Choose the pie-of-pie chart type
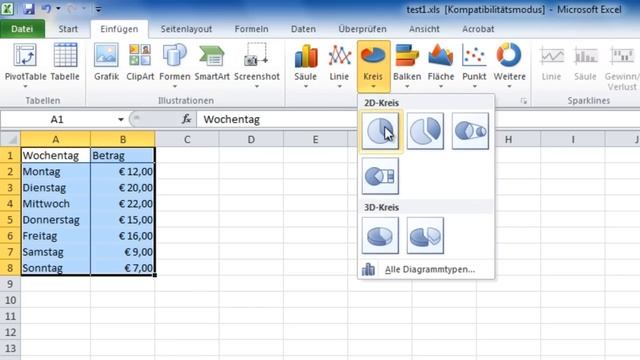Screen dimensions: 640x360 click(x=470, y=131)
